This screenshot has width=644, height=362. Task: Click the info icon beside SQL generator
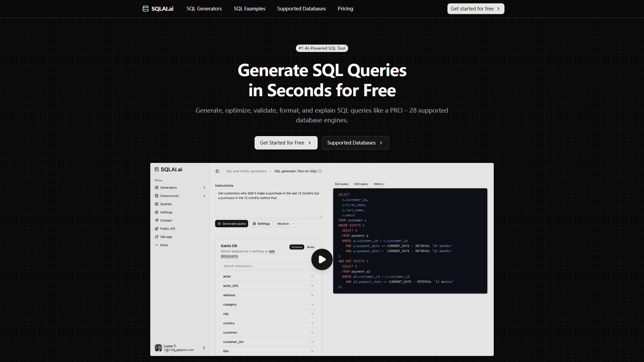pos(320,171)
